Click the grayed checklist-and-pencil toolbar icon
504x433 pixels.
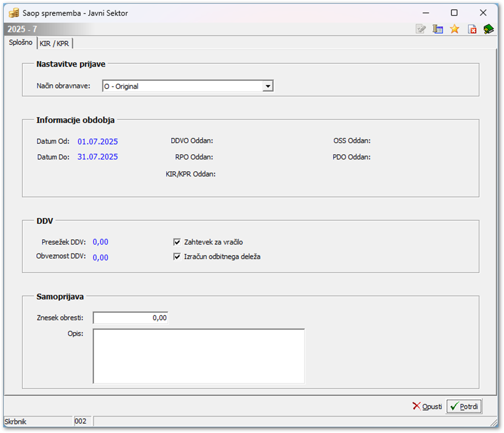point(421,29)
